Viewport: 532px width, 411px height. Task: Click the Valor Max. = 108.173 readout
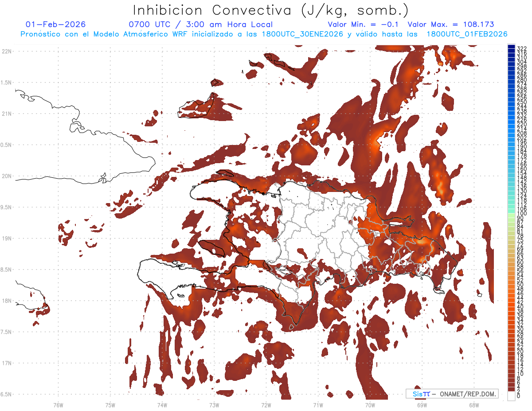(450, 24)
